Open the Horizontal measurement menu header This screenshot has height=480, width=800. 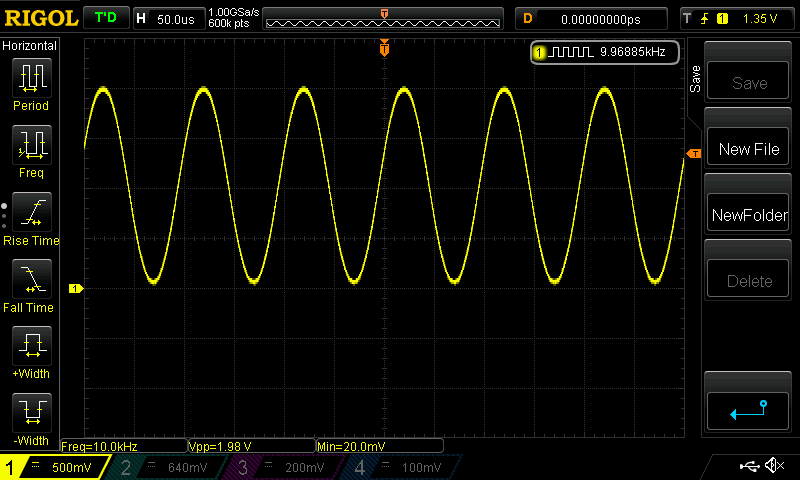pos(31,46)
